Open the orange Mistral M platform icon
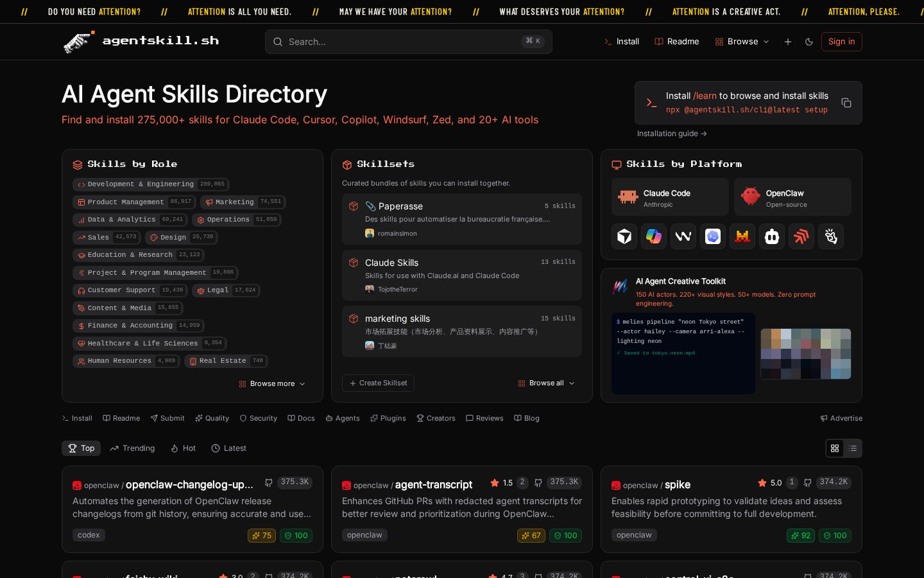This screenshot has width=924, height=578. (x=742, y=236)
